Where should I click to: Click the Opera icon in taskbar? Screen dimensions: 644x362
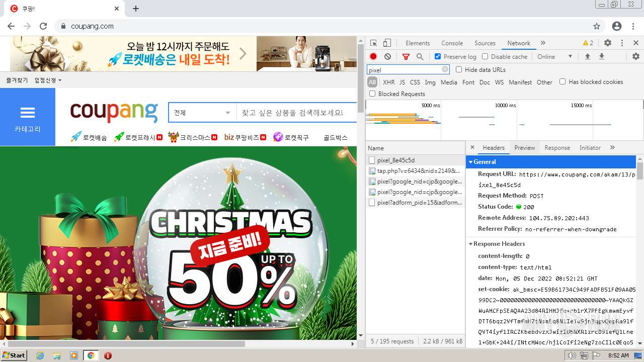click(108, 355)
